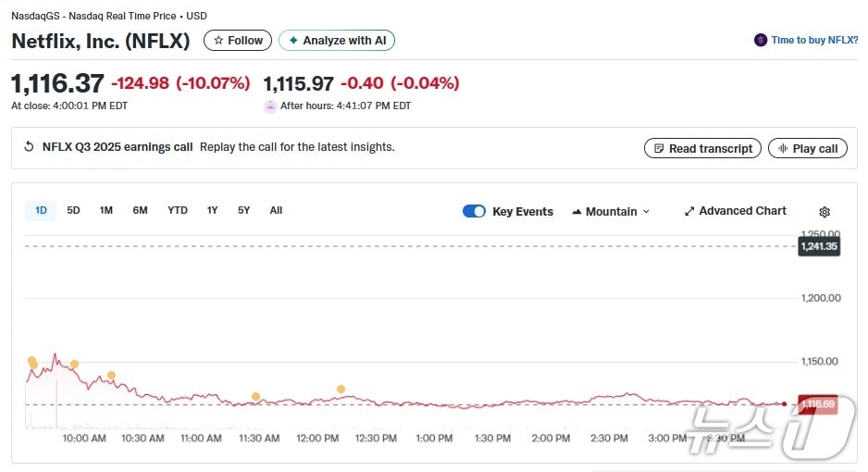Screen dimensions: 868x472
Task: Switch chart to 1Y range
Action: pos(213,210)
